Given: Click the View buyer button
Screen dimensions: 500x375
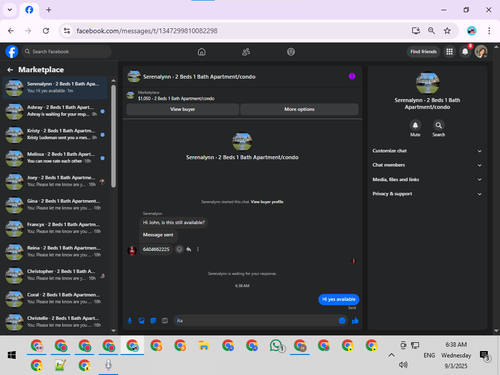Looking at the screenshot, I should pyautogui.click(x=182, y=109).
